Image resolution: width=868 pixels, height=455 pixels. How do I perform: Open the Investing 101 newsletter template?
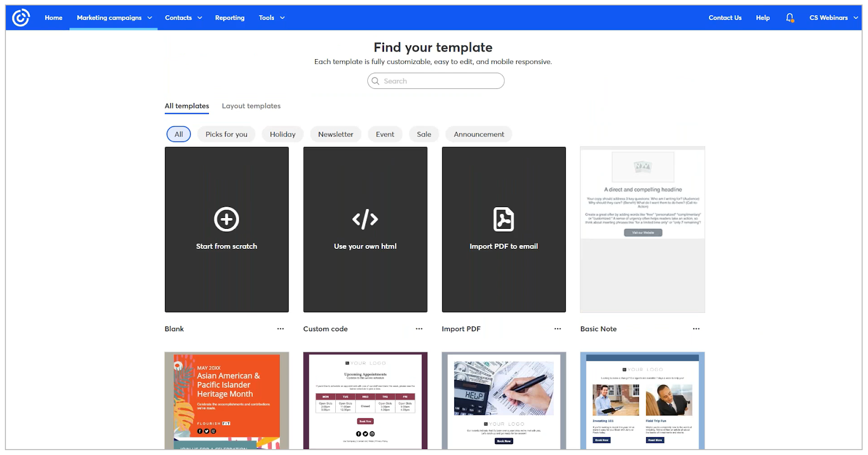tap(642, 401)
